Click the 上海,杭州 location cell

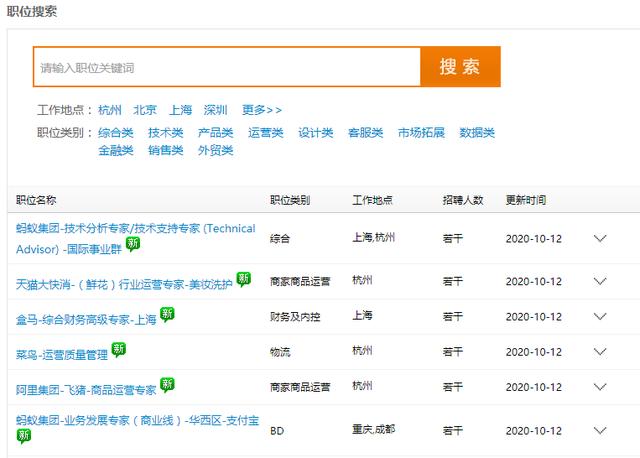pos(373,237)
